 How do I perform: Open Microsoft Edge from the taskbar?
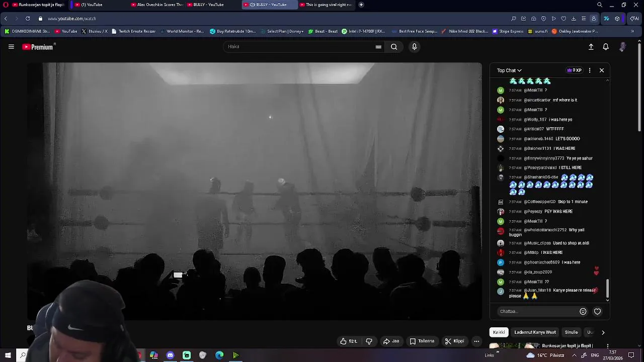[219, 355]
